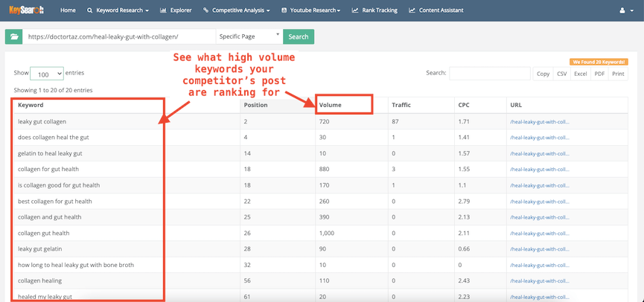Select keyword 'does collagen heal the gut'
644x302 pixels.
[x=54, y=138]
